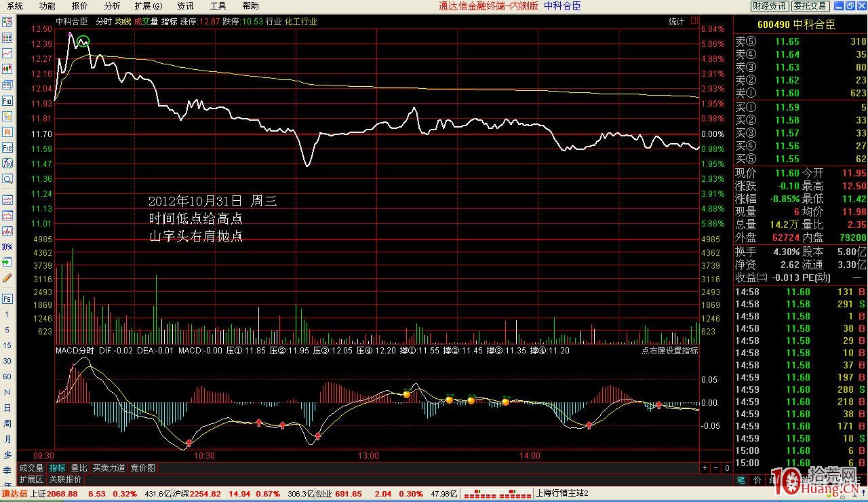Select the 日 daily period
This screenshot has width=868, height=502.
7,408
